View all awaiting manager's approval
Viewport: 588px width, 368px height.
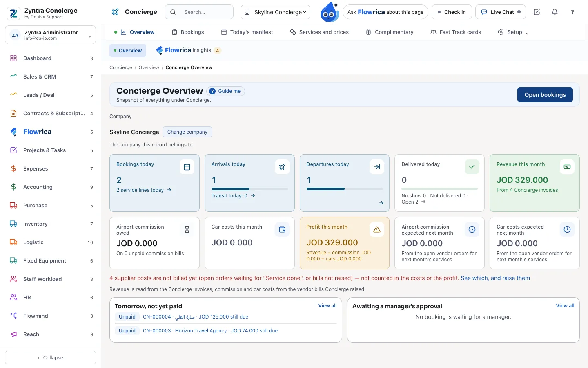(x=565, y=305)
